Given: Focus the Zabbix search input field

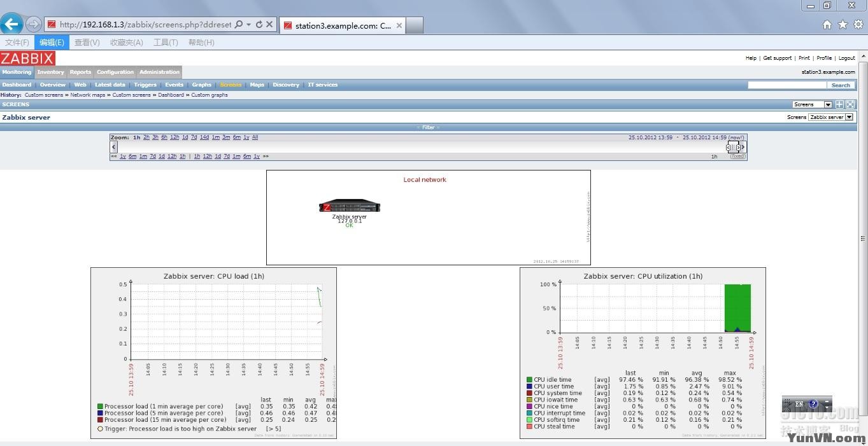Looking at the screenshot, I should click(787, 85).
